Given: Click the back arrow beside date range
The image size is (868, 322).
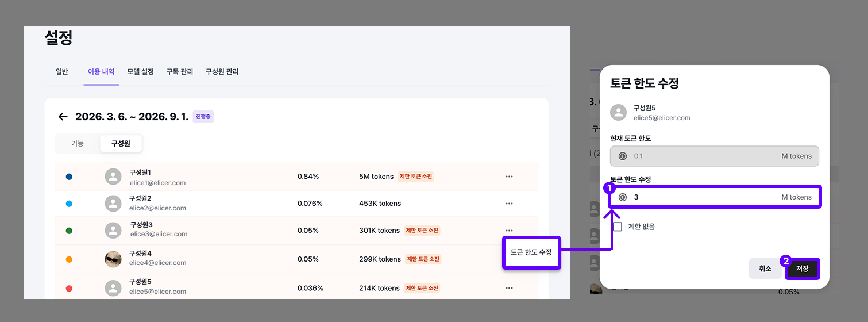Looking at the screenshot, I should (x=63, y=117).
